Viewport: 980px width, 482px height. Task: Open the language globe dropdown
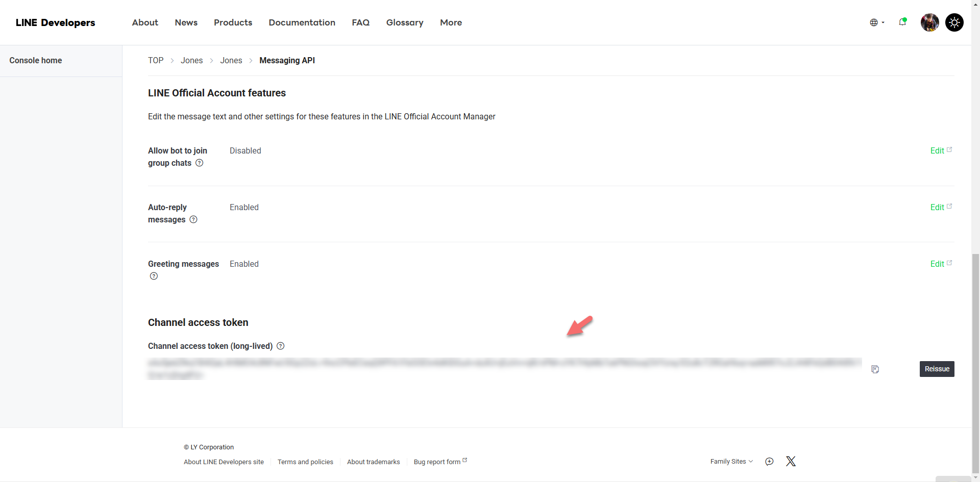coord(876,22)
